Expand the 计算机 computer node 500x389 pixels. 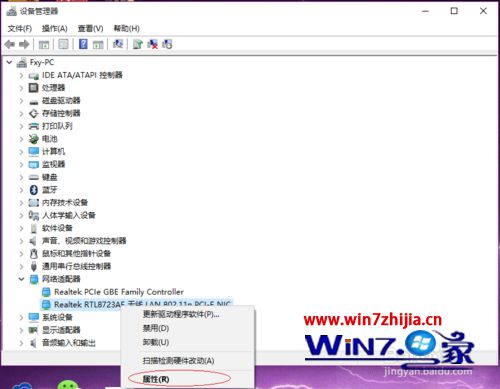(21, 152)
